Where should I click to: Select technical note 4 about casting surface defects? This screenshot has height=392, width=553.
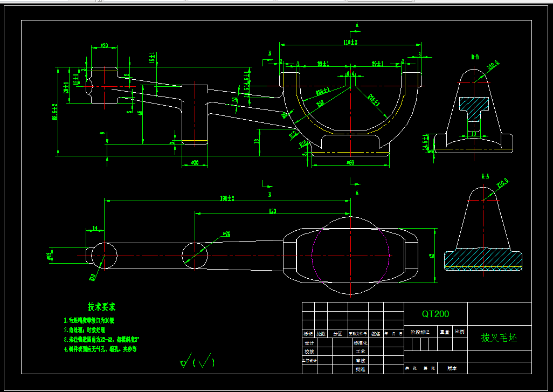point(100,349)
